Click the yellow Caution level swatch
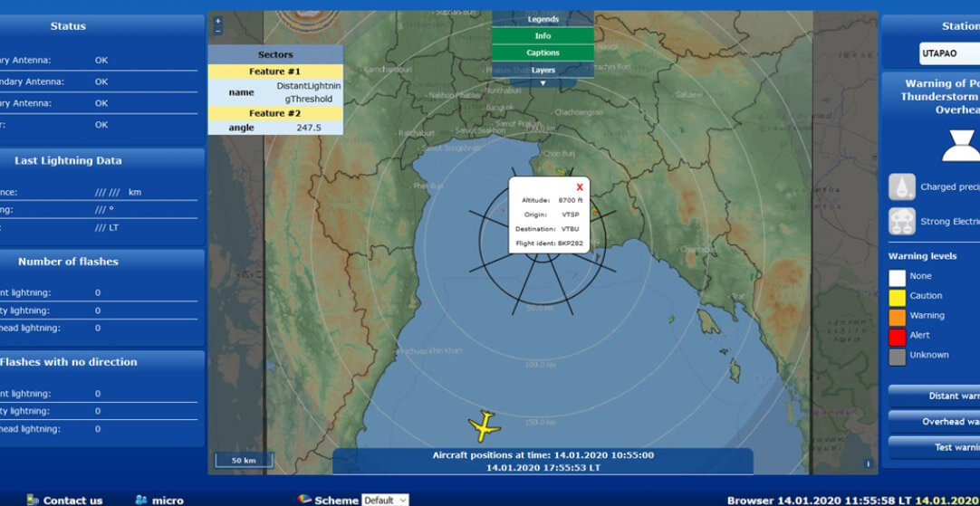 897,298
